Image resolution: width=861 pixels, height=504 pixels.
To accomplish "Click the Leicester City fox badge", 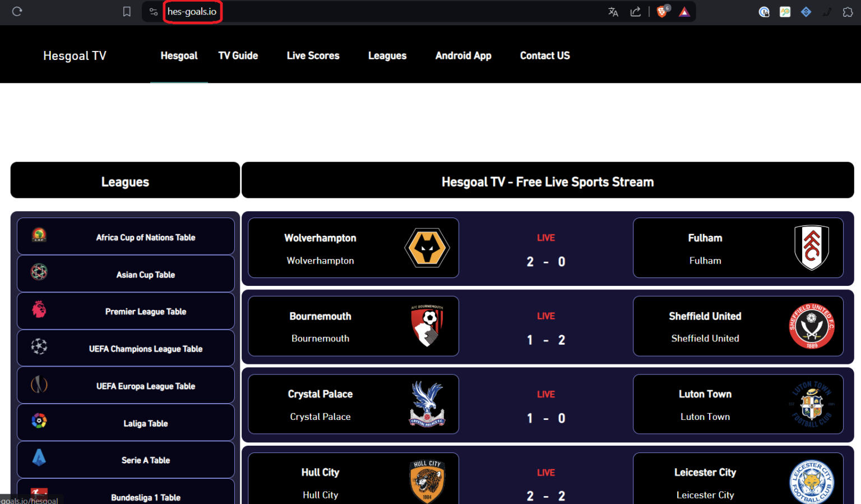I will (x=811, y=482).
